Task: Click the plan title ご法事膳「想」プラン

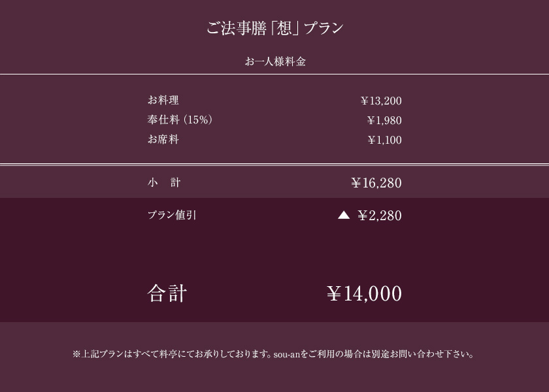Action: coord(275,28)
